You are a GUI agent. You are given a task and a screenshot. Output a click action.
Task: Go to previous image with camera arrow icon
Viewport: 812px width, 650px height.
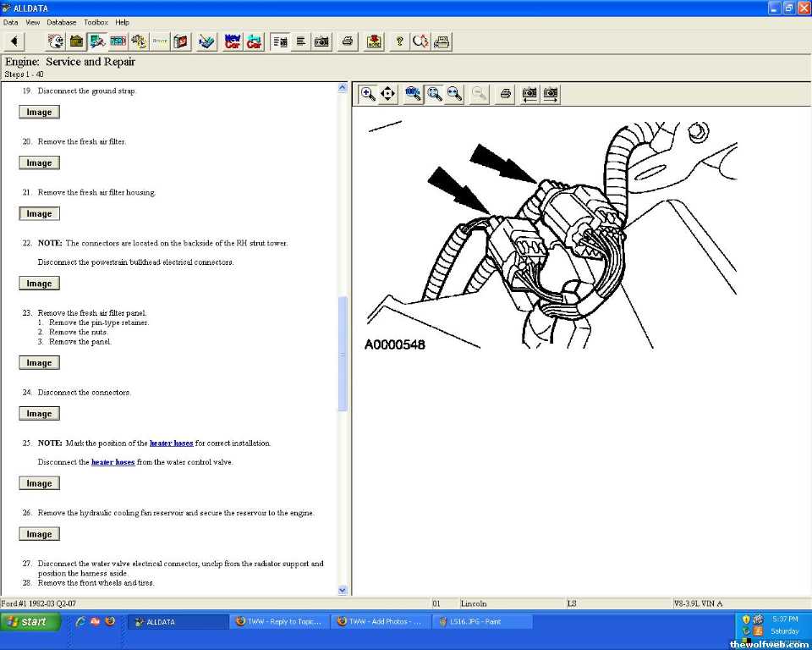click(x=529, y=94)
